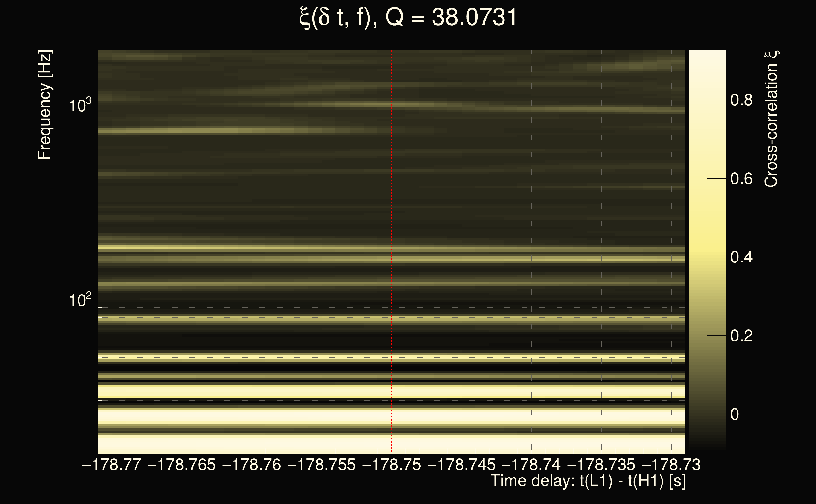Image resolution: width=816 pixels, height=504 pixels.
Task: Click the -178.745 time axis tick label
Action: (x=462, y=465)
